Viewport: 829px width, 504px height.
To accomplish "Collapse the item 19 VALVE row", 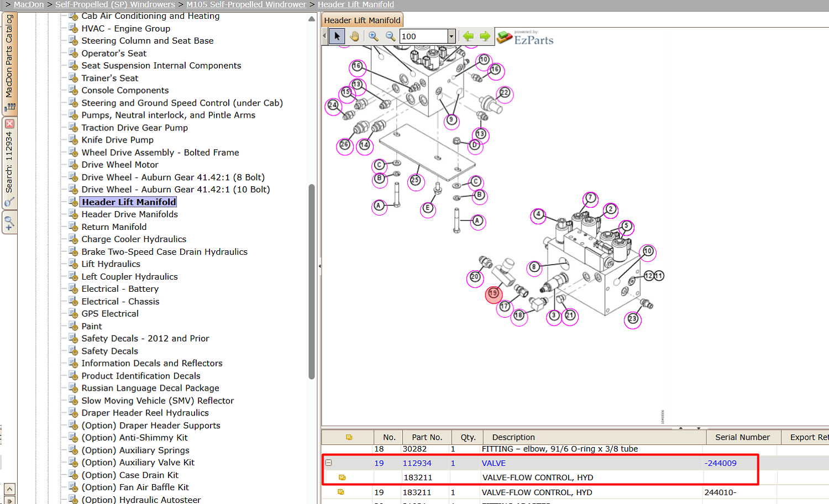I will click(x=328, y=463).
